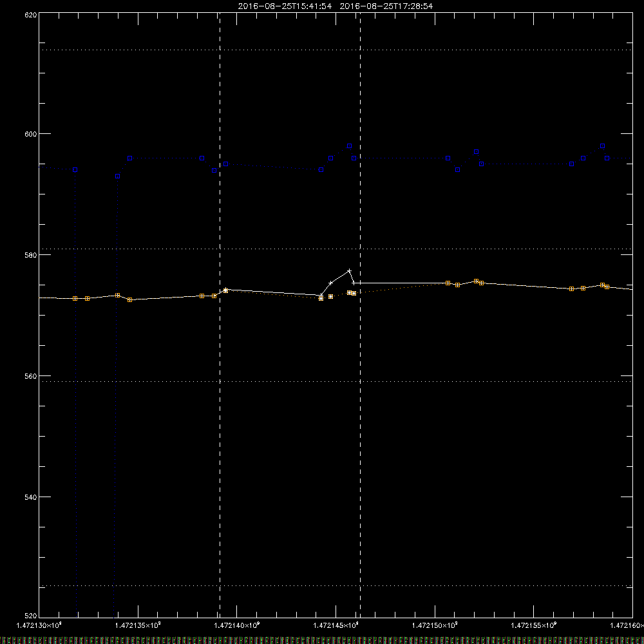
Task: Click the left dashed vertical time marker
Action: tap(220, 315)
